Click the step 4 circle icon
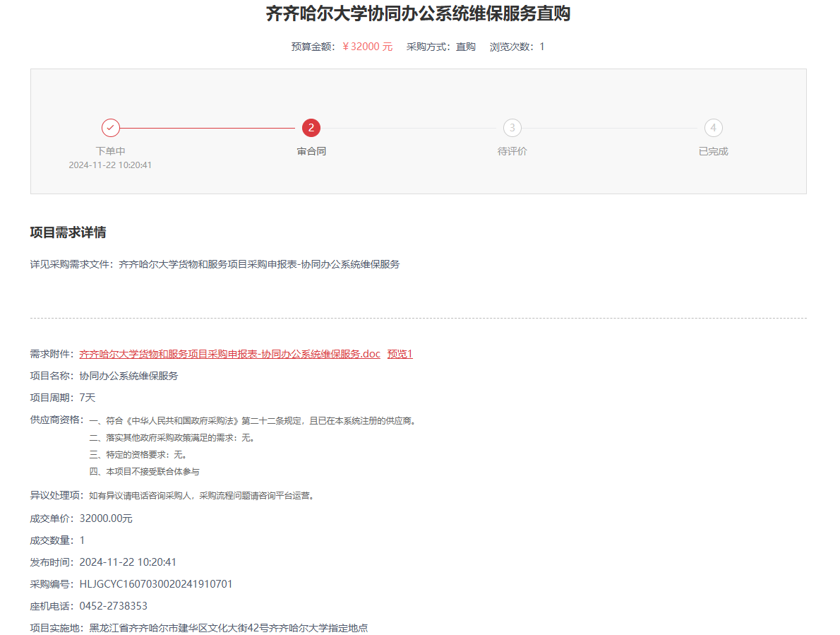This screenshot has width=840, height=635. pos(713,128)
